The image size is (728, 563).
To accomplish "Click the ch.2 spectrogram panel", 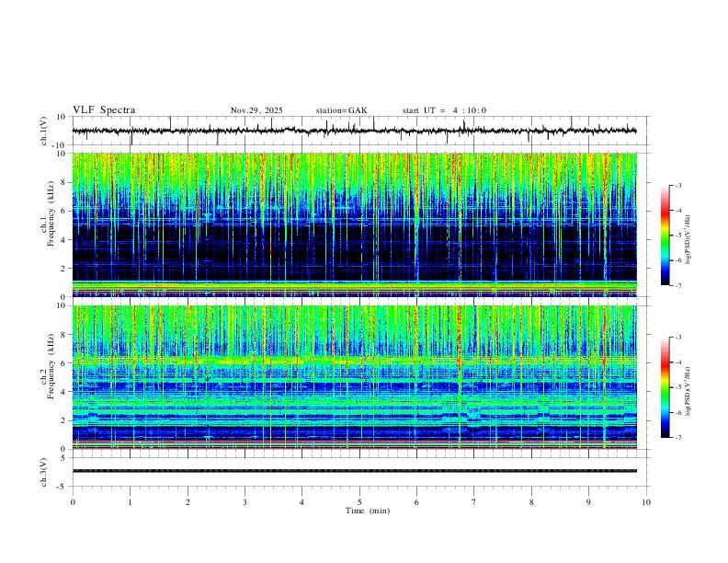I will pyautogui.click(x=354, y=377).
